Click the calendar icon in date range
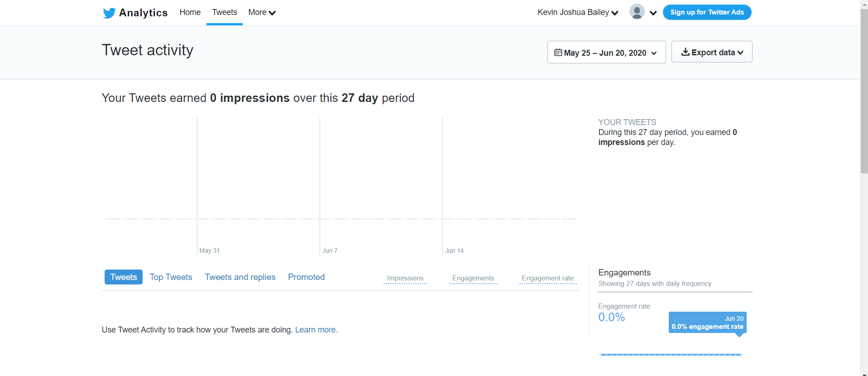 558,53
